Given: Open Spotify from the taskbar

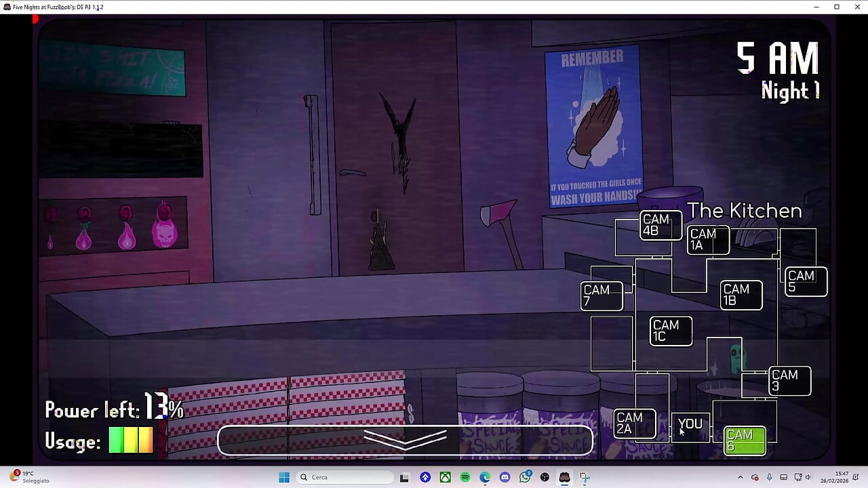Looking at the screenshot, I should coord(465,477).
